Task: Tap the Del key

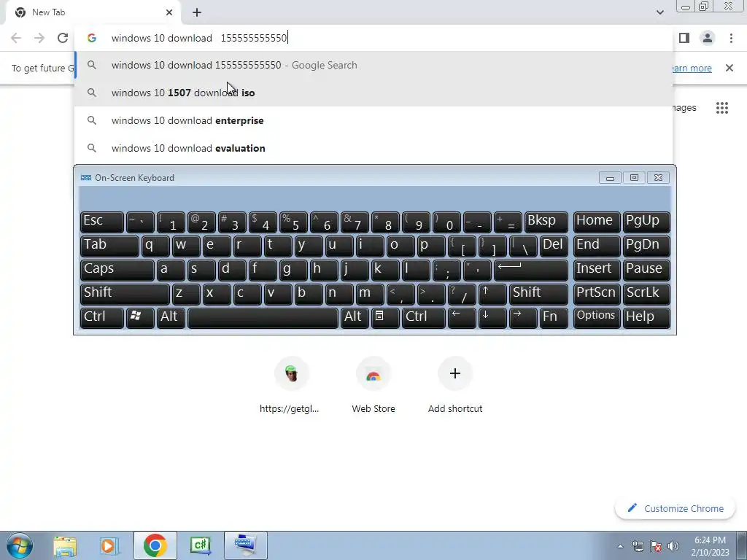Action: (554, 246)
